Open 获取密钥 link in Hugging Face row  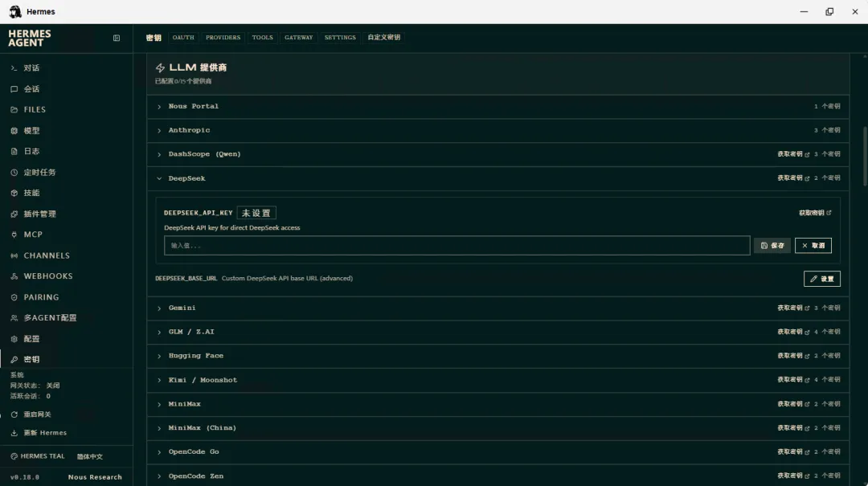tap(793, 356)
